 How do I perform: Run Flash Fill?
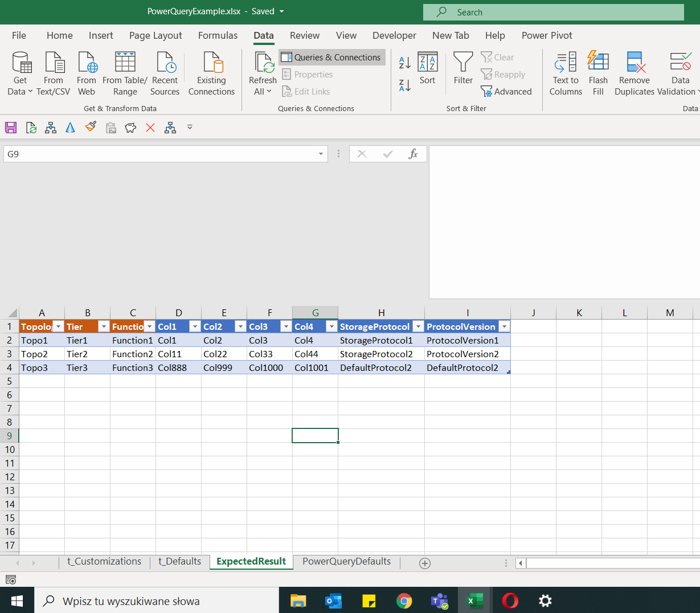click(598, 73)
